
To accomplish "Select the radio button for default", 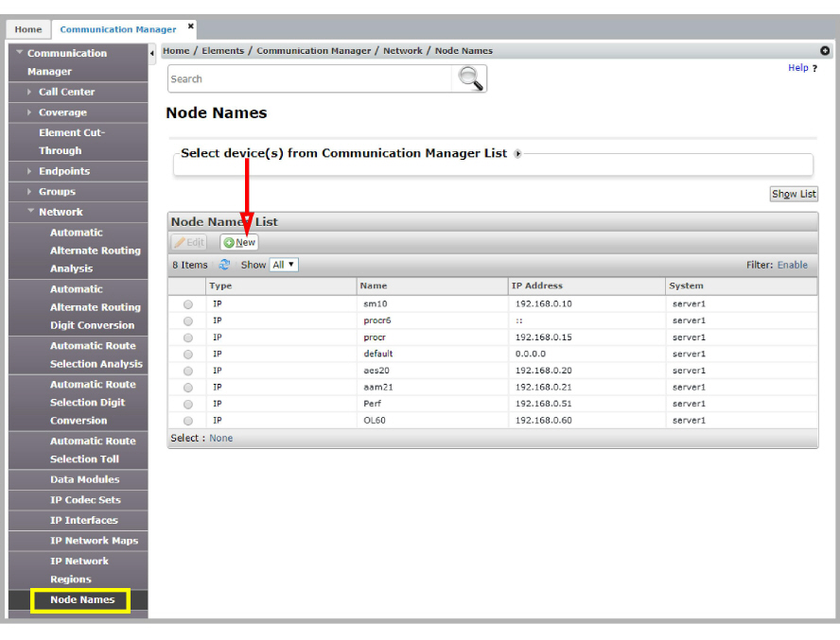I will (x=188, y=354).
